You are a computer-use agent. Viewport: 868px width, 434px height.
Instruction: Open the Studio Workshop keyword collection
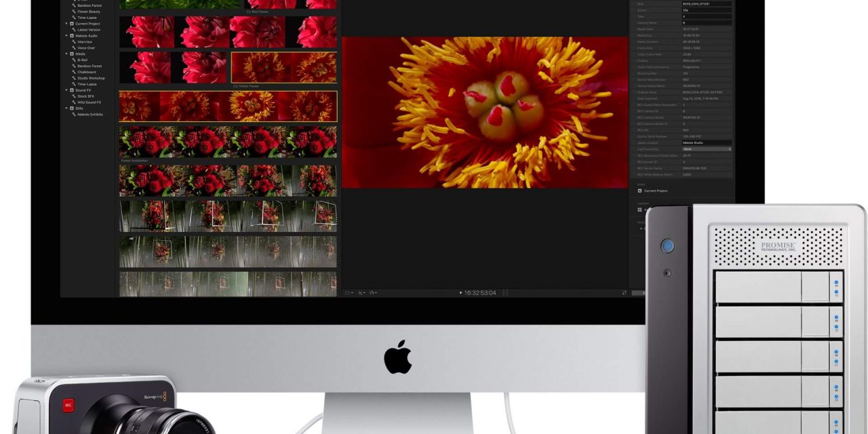tap(91, 78)
